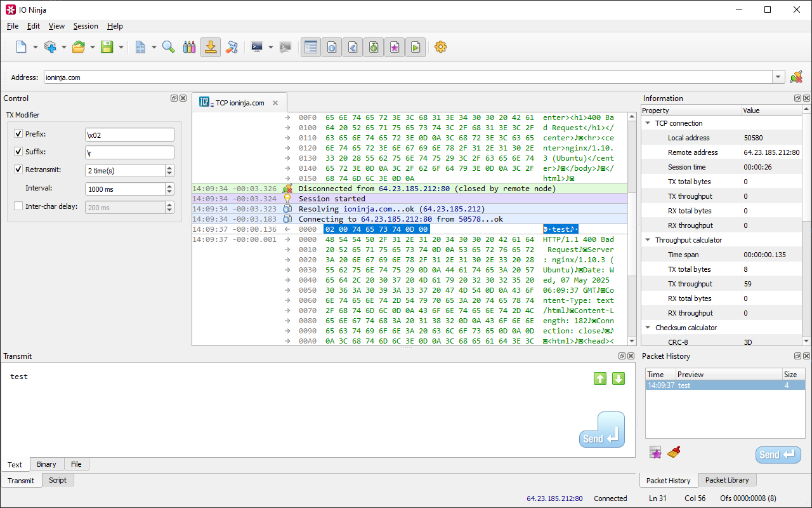
Task: Click the magnifier Find icon
Action: coord(168,47)
